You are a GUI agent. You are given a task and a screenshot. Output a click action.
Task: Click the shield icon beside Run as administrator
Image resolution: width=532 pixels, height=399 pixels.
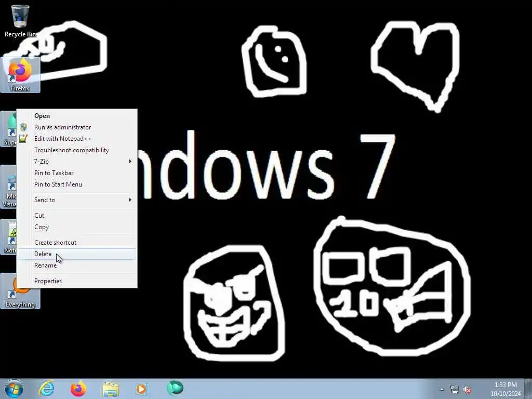click(23, 127)
